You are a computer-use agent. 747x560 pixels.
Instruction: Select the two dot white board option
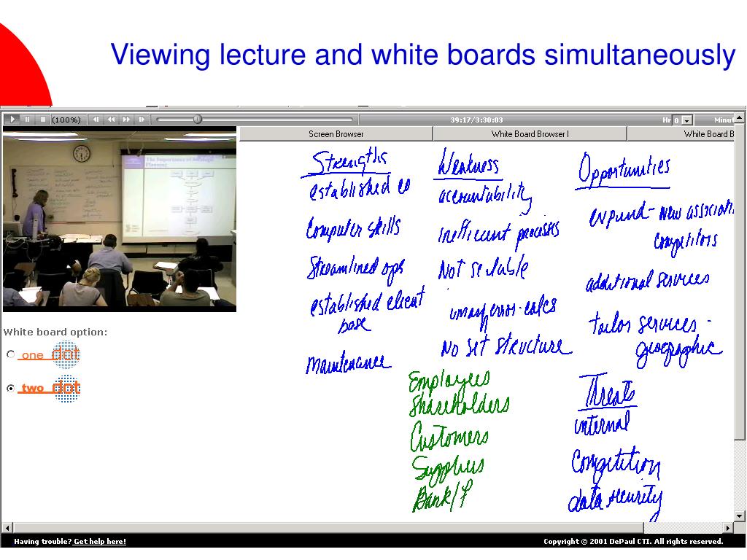pos(11,388)
